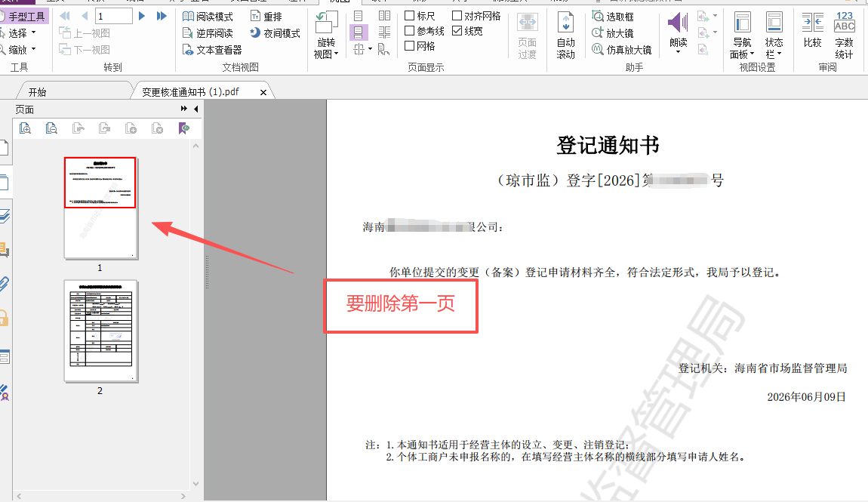The width and height of the screenshot is (868, 502).
Task: Open the Read Aloud (朗读) speaker icon
Action: click(x=678, y=32)
